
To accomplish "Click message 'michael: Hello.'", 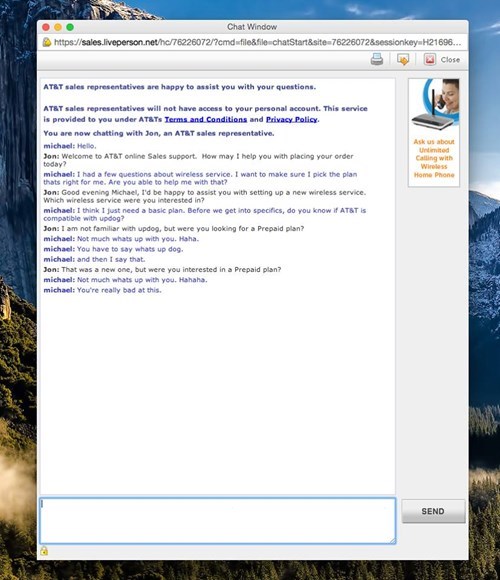I will (x=70, y=146).
